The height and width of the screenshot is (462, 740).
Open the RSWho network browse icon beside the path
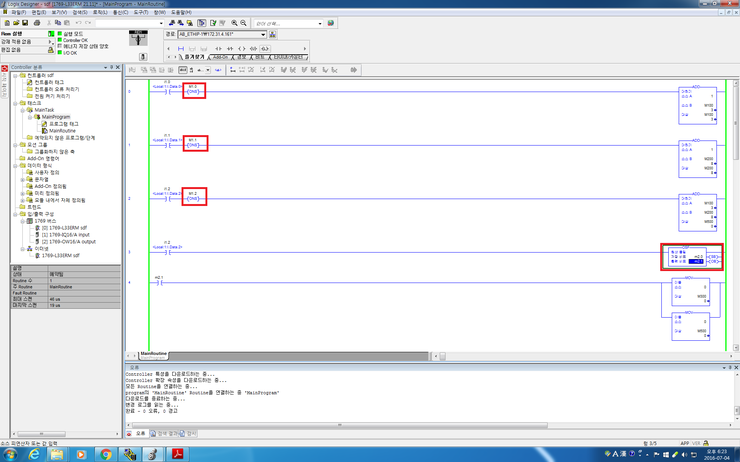[x=272, y=34]
